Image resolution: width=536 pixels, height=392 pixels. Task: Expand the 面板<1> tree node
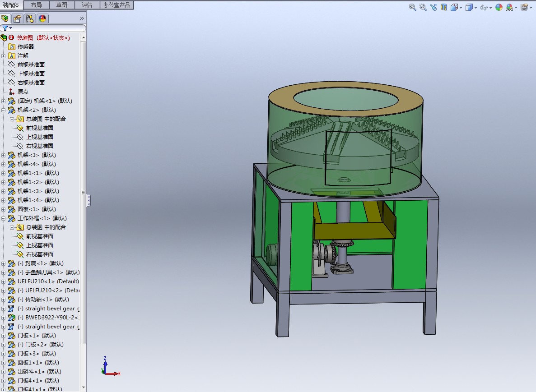[x=4, y=209]
